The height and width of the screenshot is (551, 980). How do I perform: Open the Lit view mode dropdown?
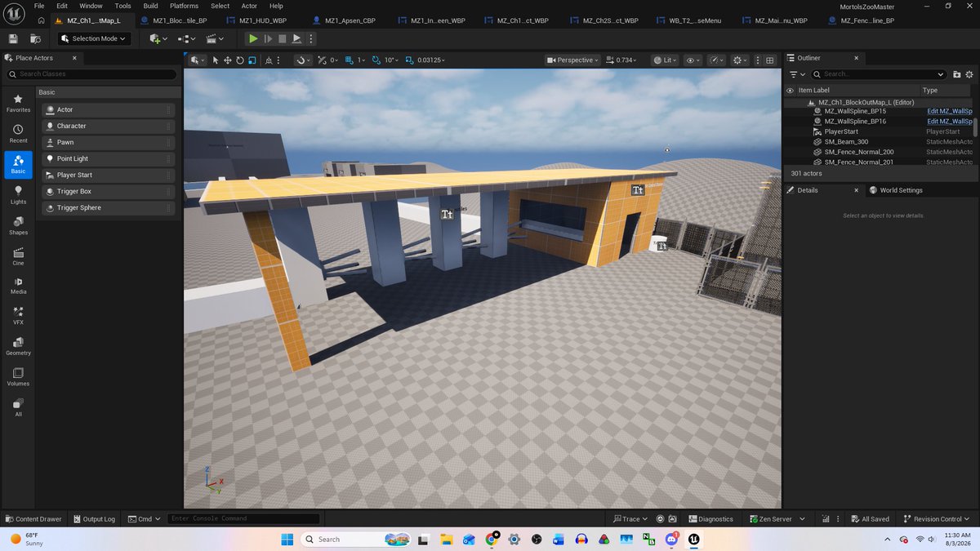point(666,60)
